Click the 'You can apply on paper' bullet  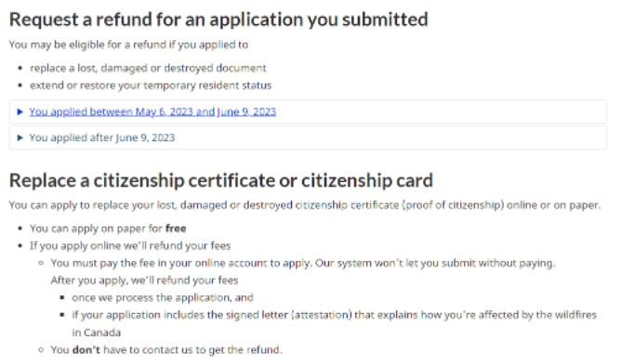108,228
